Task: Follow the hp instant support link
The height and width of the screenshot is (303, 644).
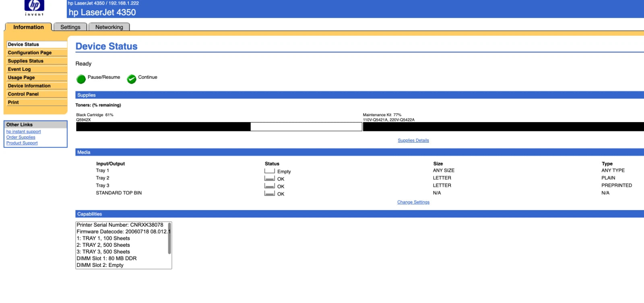Action: coord(23,132)
